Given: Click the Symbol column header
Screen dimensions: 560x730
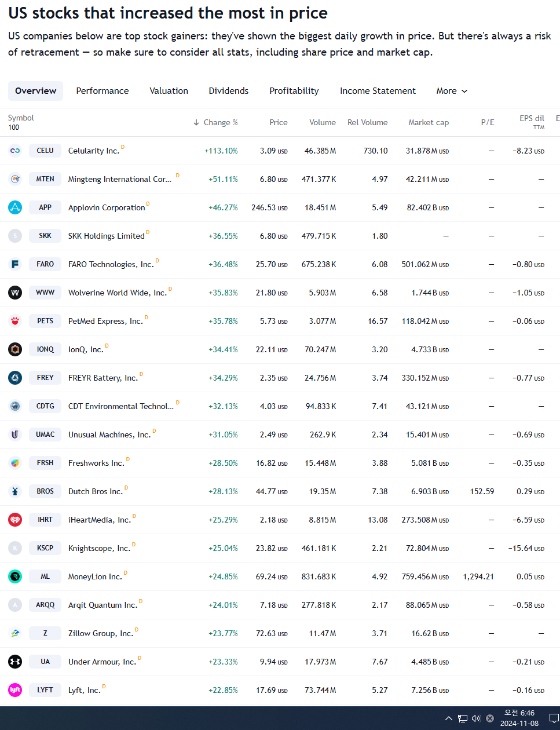Looking at the screenshot, I should [x=21, y=118].
